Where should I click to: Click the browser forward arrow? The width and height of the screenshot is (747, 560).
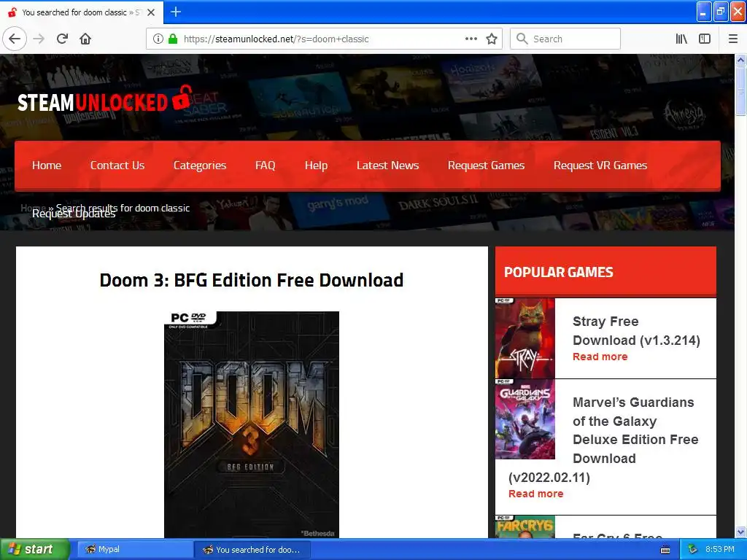click(x=39, y=39)
